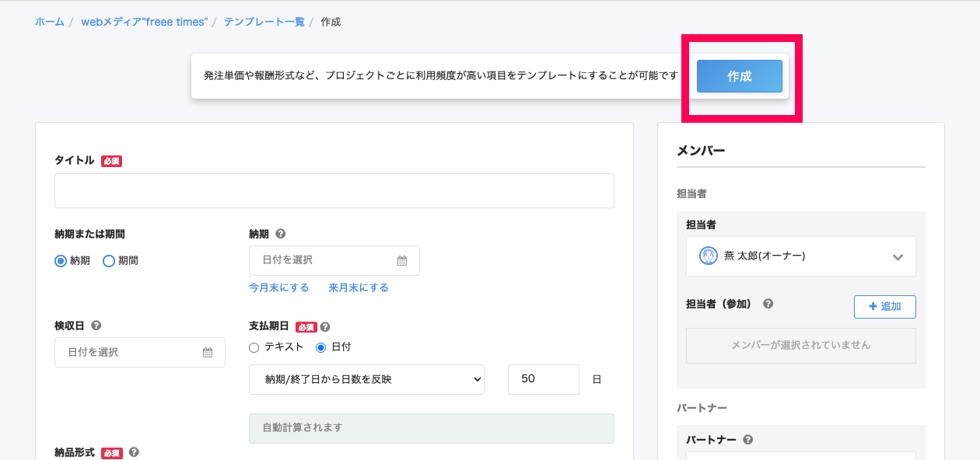Click the パートナー section heading
Image resolution: width=980 pixels, height=460 pixels.
tap(702, 408)
